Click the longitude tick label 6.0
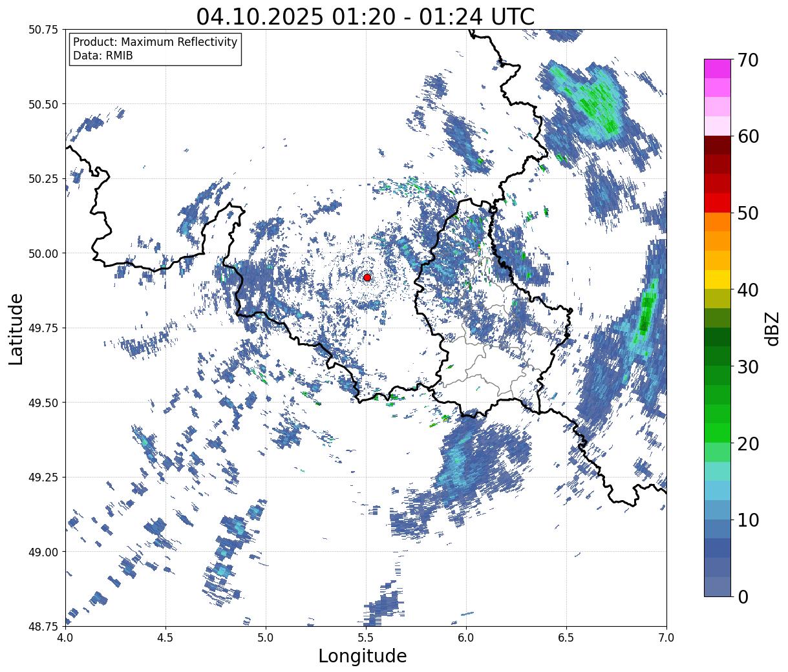This screenshot has width=788, height=672. [466, 638]
